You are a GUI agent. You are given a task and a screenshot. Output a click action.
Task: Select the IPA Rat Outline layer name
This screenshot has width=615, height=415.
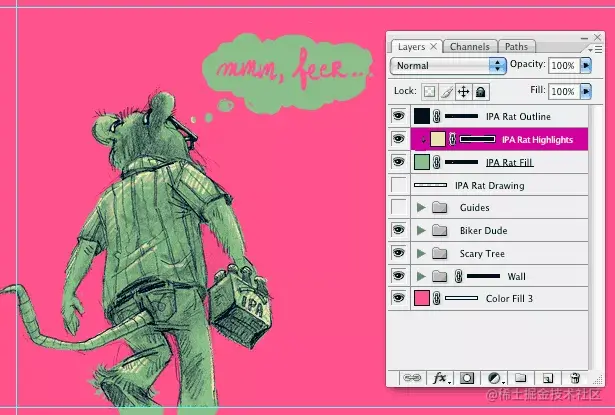(518, 116)
